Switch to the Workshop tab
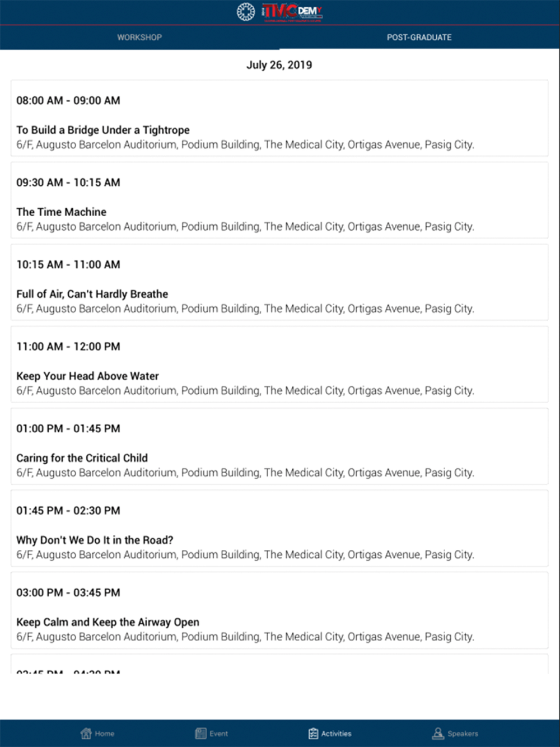Viewport: 560px width, 747px height. coord(139,38)
